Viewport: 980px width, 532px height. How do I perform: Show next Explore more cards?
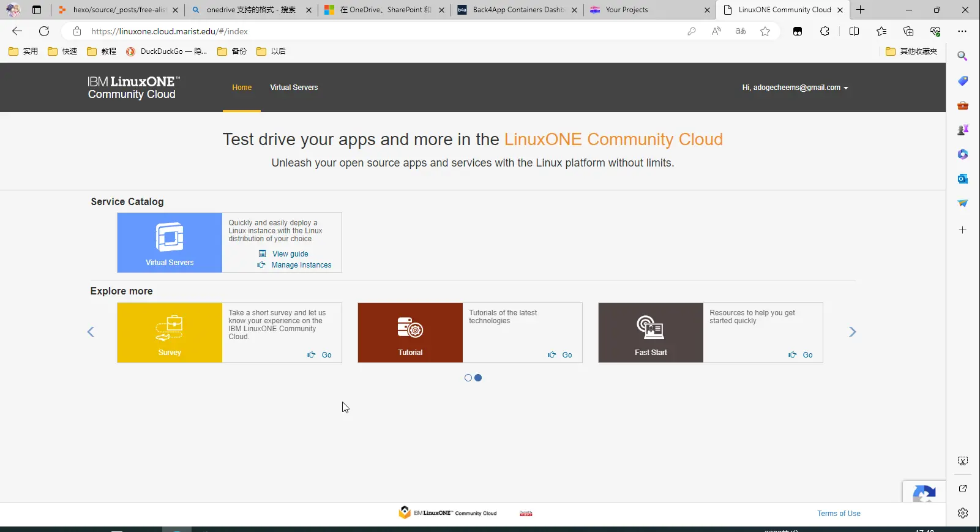tap(852, 332)
